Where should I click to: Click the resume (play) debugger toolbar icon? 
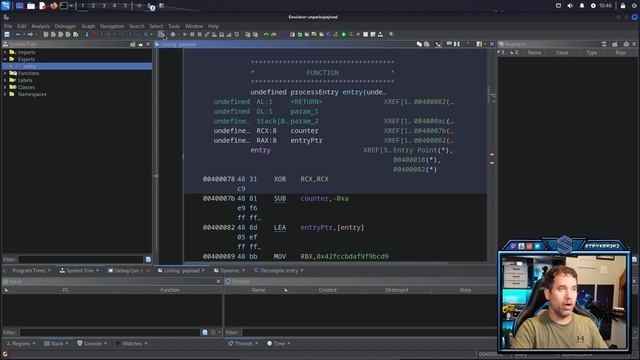pos(185,35)
